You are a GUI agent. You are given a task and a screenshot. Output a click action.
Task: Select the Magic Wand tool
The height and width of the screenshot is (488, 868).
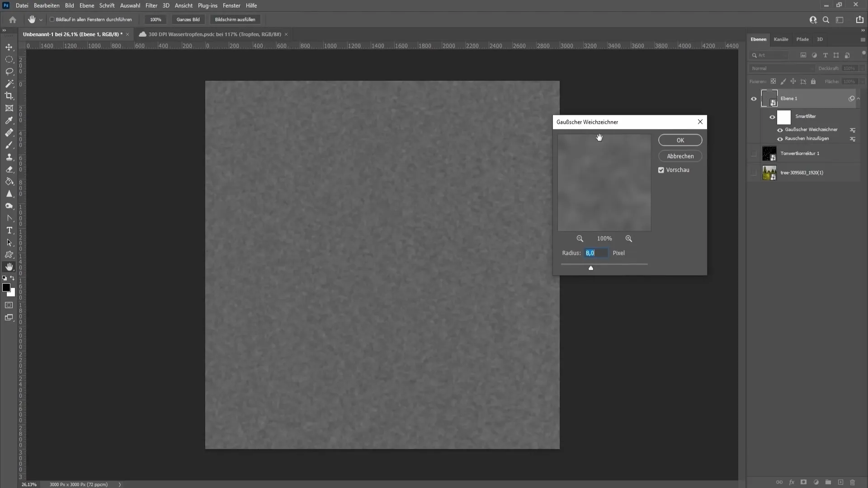[x=9, y=84]
